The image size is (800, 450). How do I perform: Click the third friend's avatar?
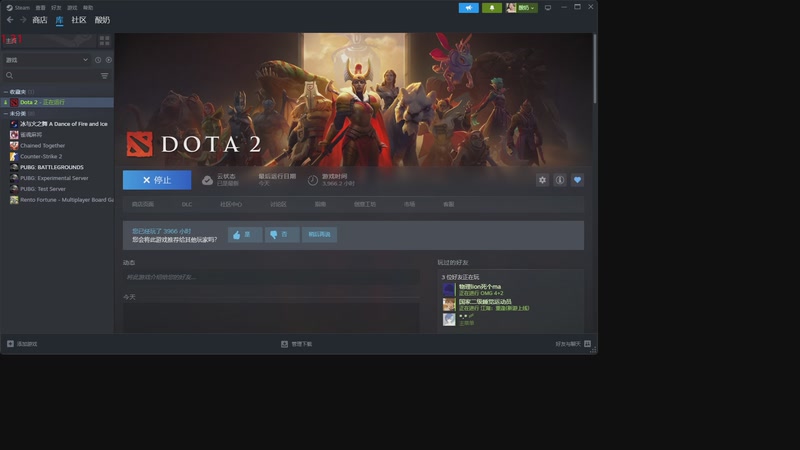(x=449, y=319)
